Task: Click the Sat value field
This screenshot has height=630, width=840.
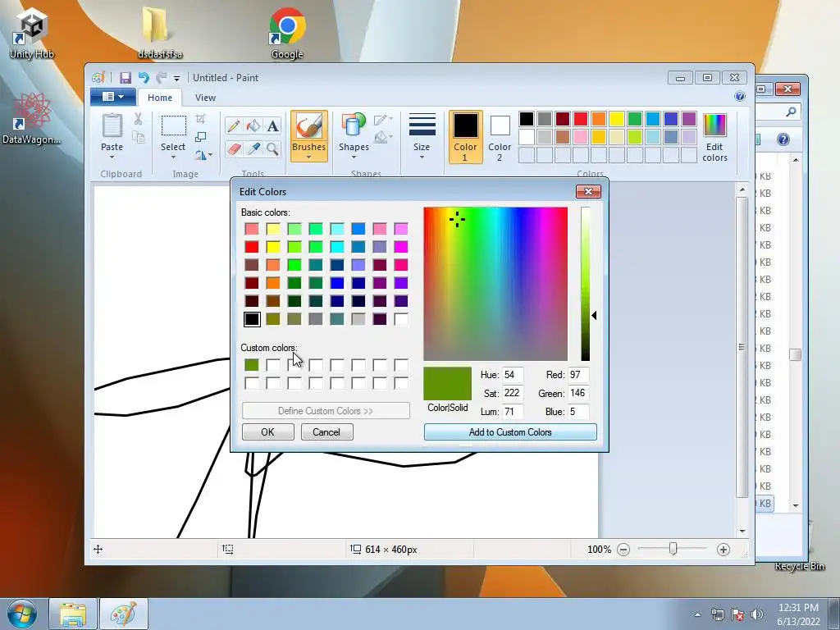Action: pyautogui.click(x=513, y=393)
